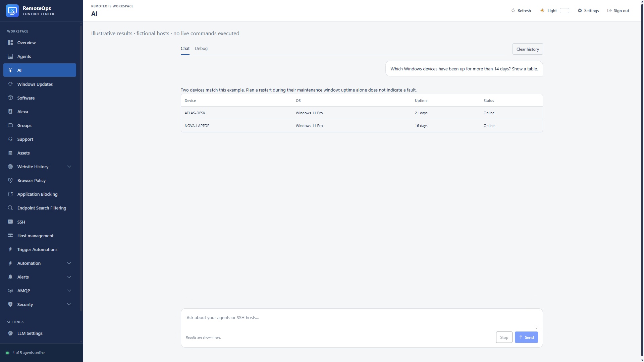Click the Software package icon
Screen dimensions: 644x362
[10, 98]
